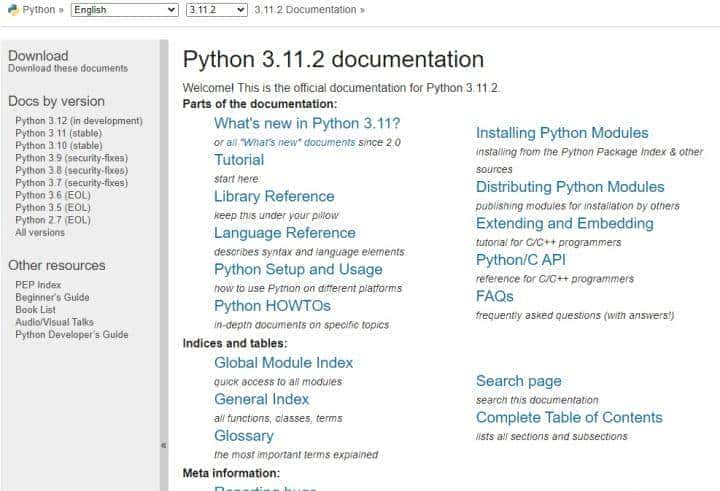The height and width of the screenshot is (491, 720).
Task: Open the All versions link
Action: coord(40,232)
